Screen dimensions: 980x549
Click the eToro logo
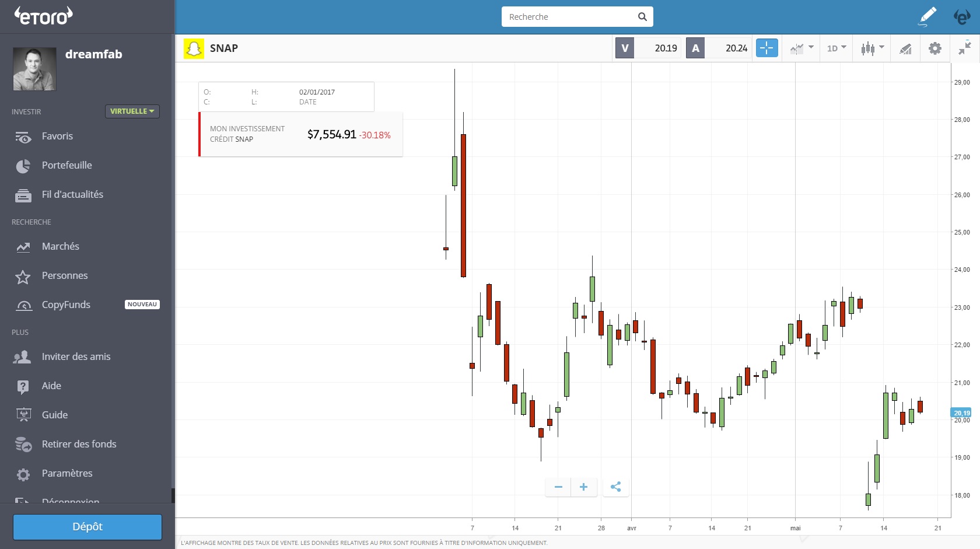tap(44, 16)
